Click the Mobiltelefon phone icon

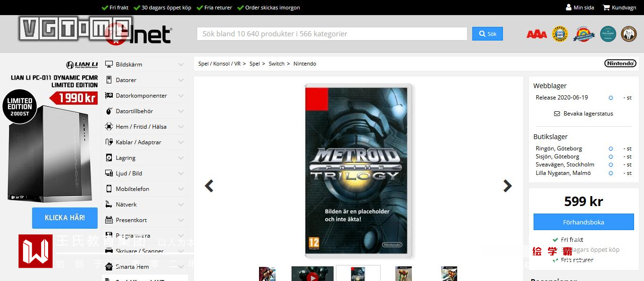pos(109,189)
